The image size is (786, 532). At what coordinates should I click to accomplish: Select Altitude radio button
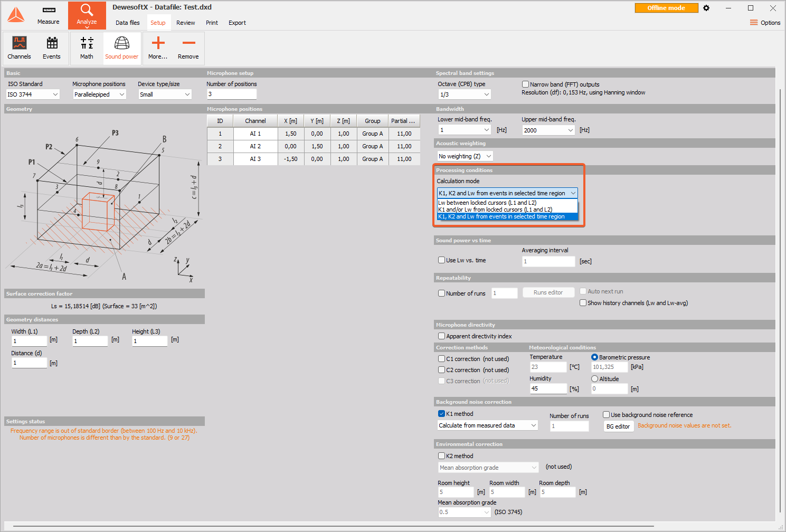[594, 379]
